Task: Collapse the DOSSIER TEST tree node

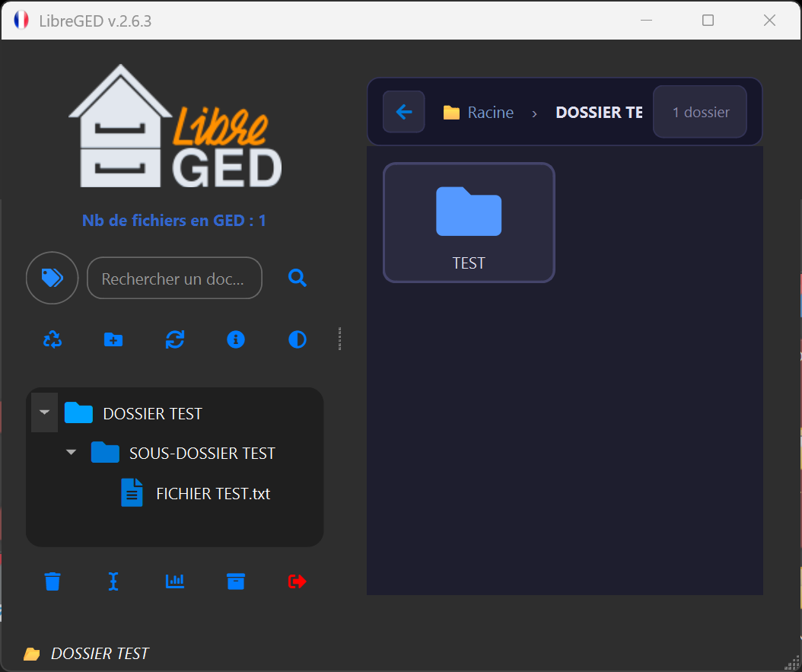Action: 44,412
